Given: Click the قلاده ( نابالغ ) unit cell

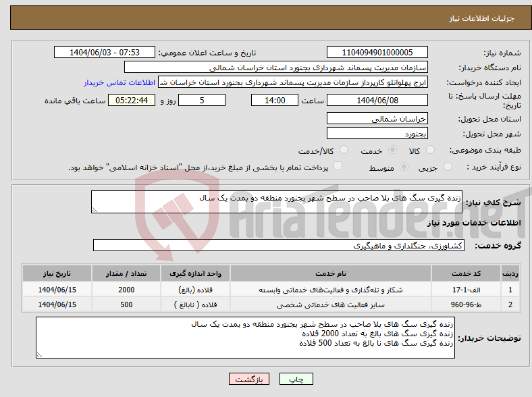Looking at the screenshot, I should coord(195,305).
